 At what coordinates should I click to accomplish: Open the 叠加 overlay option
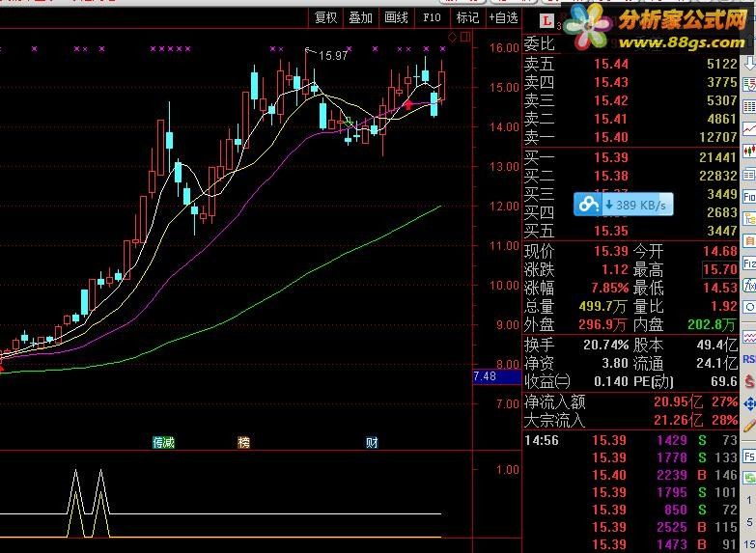(361, 17)
